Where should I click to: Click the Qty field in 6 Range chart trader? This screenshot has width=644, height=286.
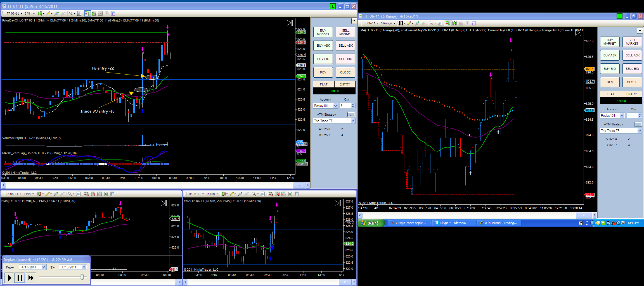pyautogui.click(x=632, y=115)
